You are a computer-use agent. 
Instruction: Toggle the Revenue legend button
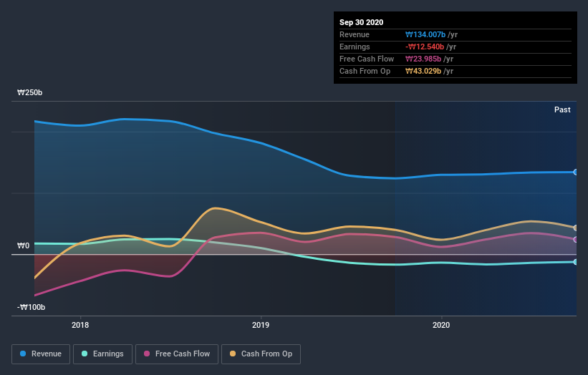click(x=41, y=354)
